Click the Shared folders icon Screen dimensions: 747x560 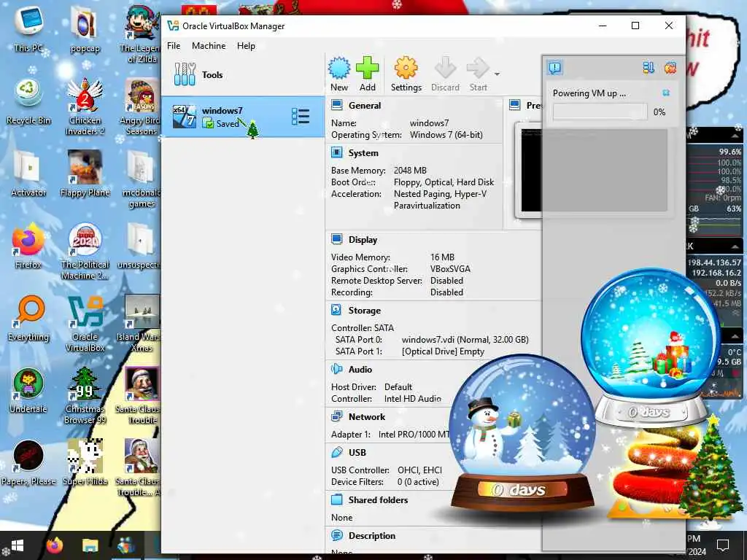coord(337,499)
